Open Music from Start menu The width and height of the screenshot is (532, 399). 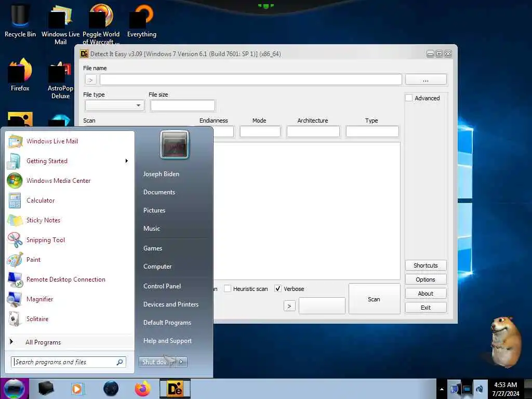tap(152, 229)
